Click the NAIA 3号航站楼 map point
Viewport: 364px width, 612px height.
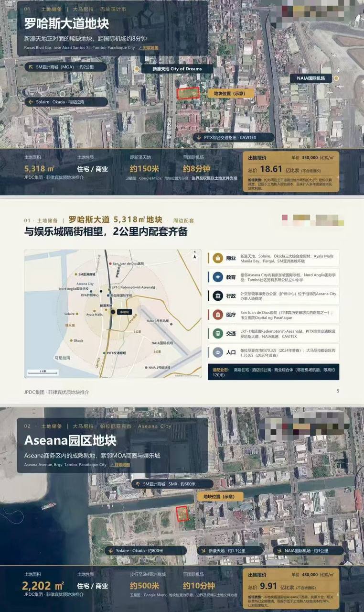tap(171, 324)
